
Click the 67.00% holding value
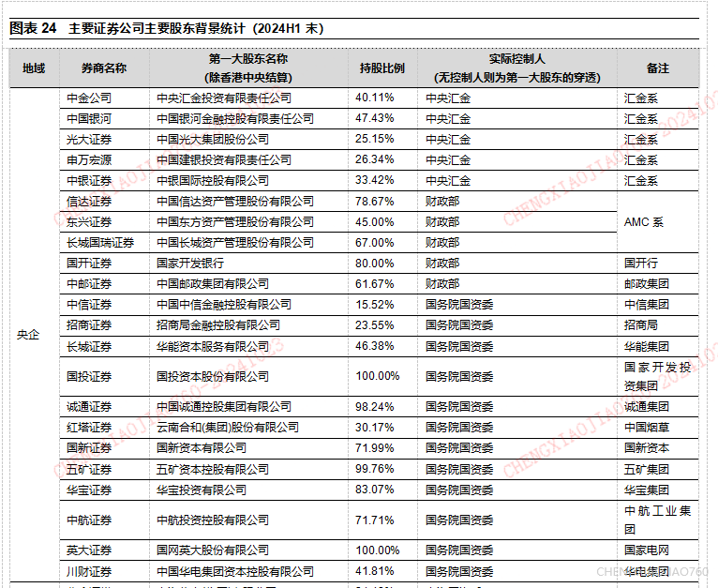tap(375, 243)
